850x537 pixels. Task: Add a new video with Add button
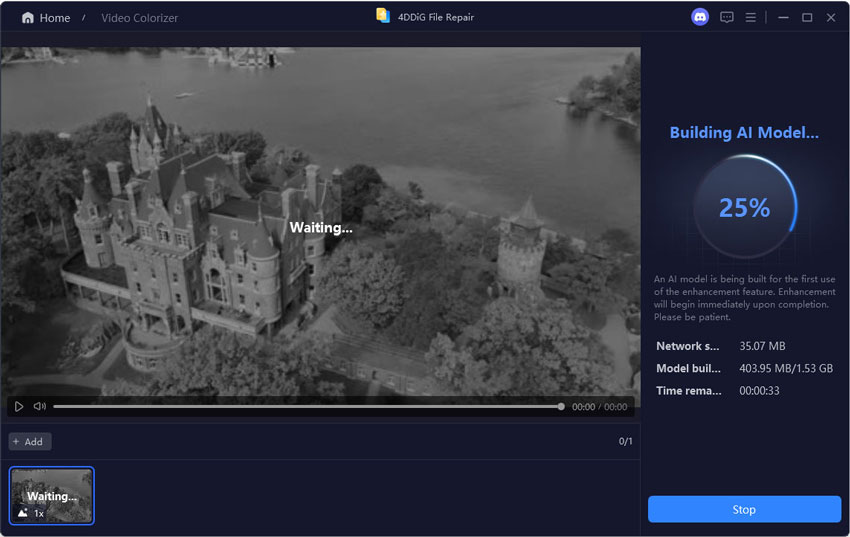click(x=30, y=442)
